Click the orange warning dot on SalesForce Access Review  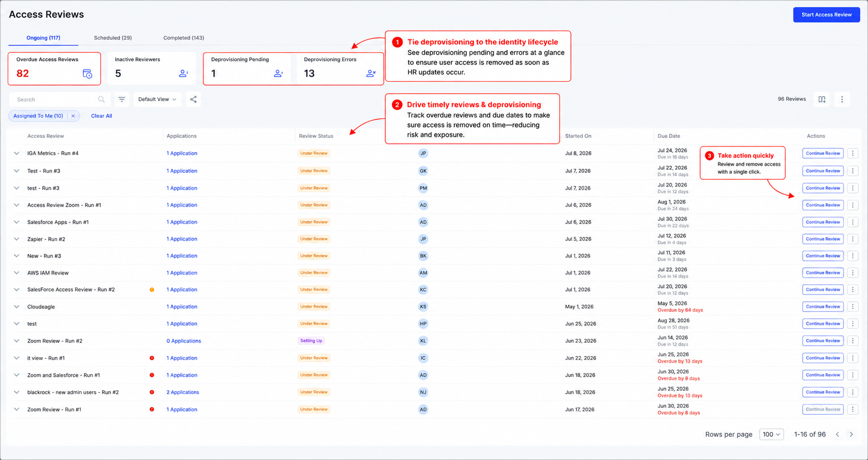click(x=152, y=290)
